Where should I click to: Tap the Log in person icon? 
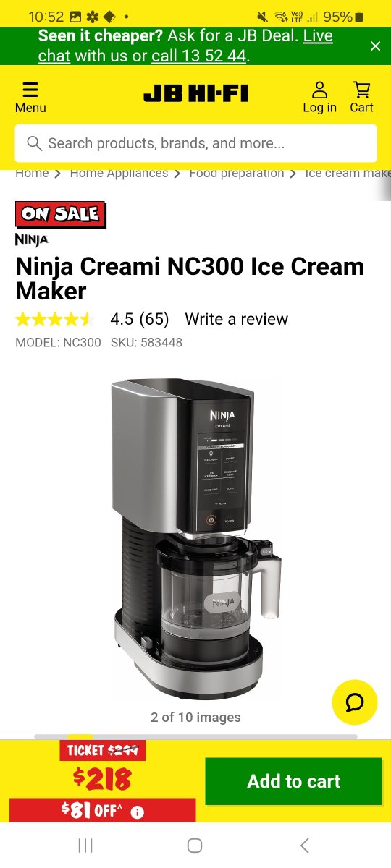pos(319,90)
